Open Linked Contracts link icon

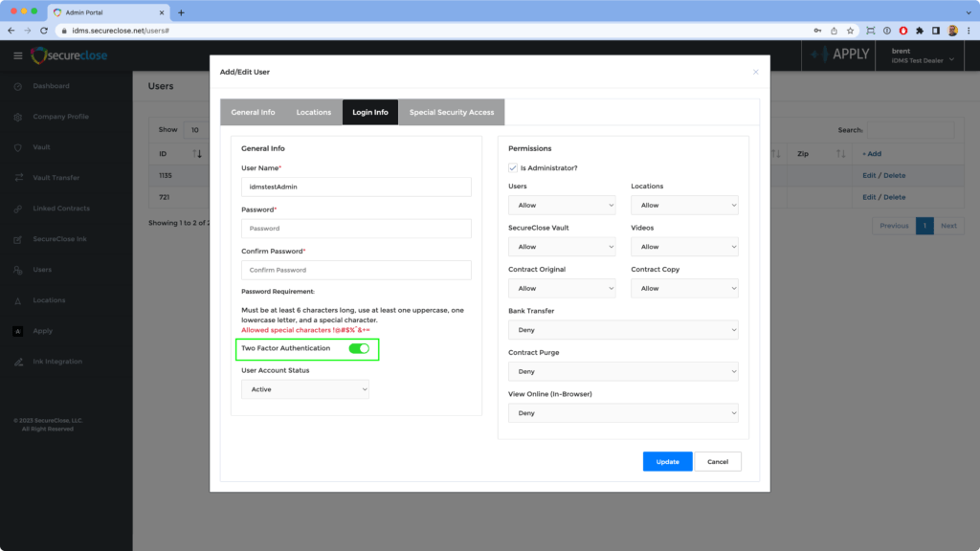[x=18, y=209]
